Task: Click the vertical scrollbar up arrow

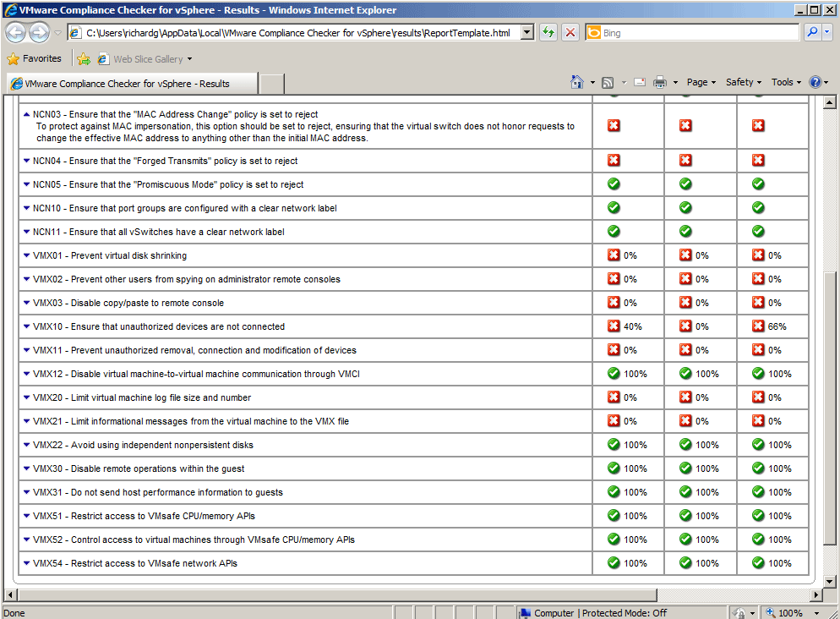Action: click(829, 102)
